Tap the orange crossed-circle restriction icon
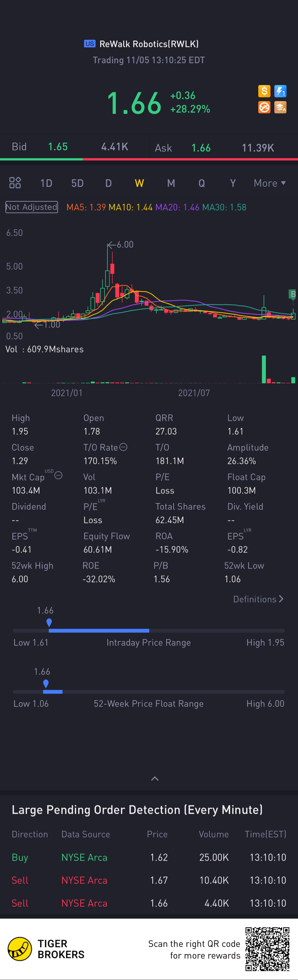Viewport: 298px width, 980px height. pos(264,107)
